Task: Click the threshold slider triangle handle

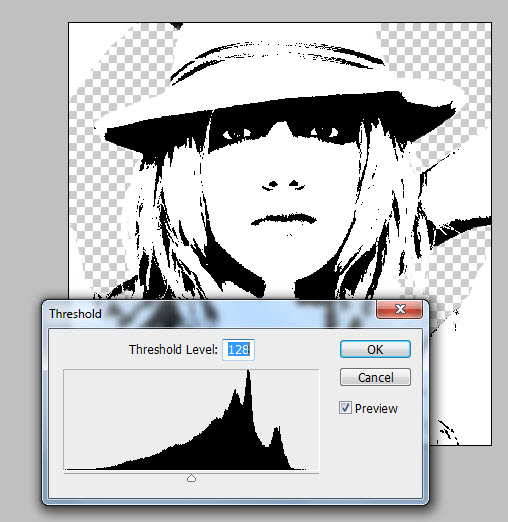Action: [191, 478]
